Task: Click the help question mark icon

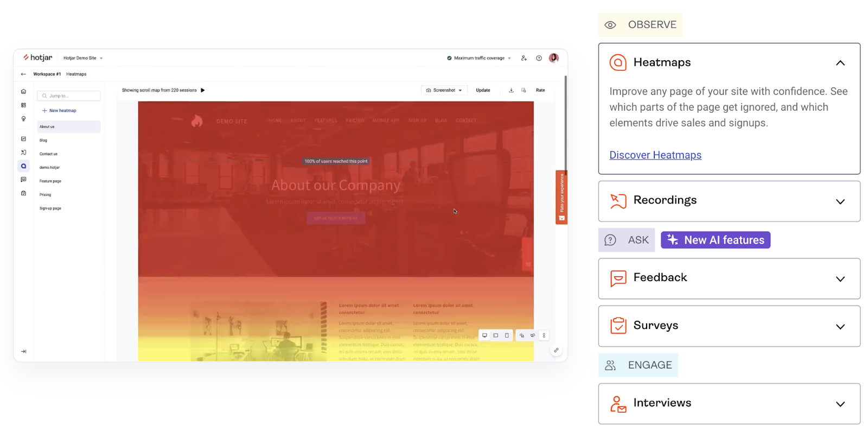Action: (539, 58)
